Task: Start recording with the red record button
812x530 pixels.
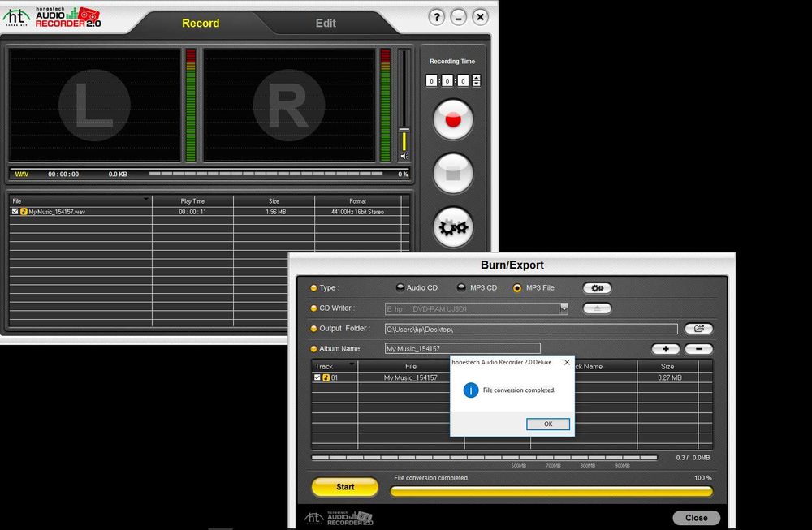Action: click(x=452, y=119)
